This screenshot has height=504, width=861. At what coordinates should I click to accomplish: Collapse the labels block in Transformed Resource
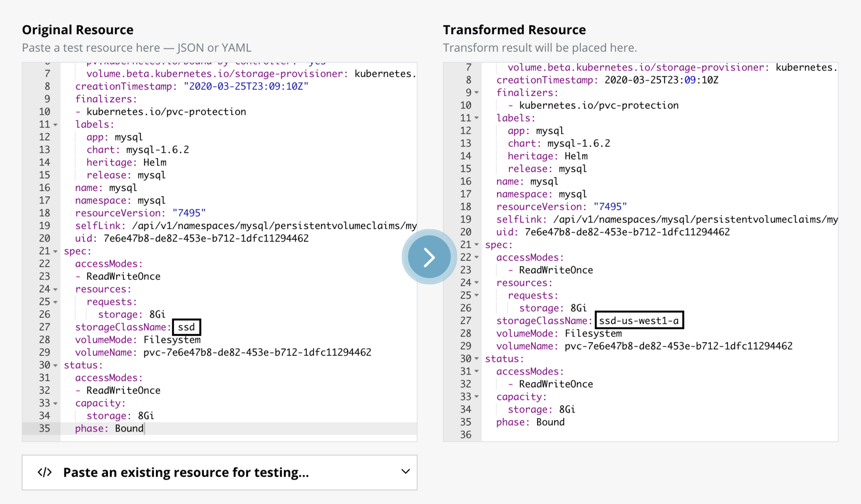[476, 118]
